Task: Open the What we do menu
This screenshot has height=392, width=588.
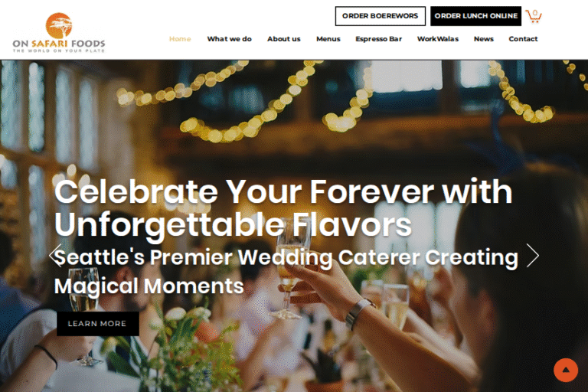Action: point(229,39)
